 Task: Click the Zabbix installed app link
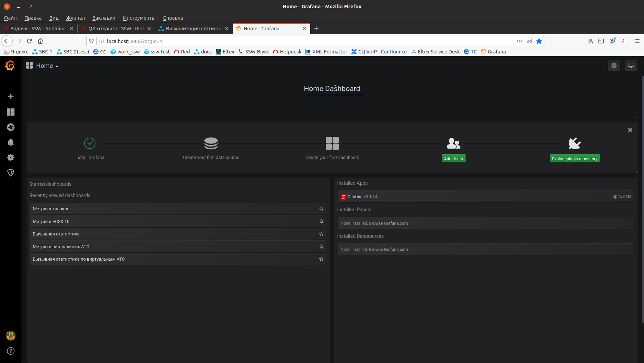click(x=486, y=196)
